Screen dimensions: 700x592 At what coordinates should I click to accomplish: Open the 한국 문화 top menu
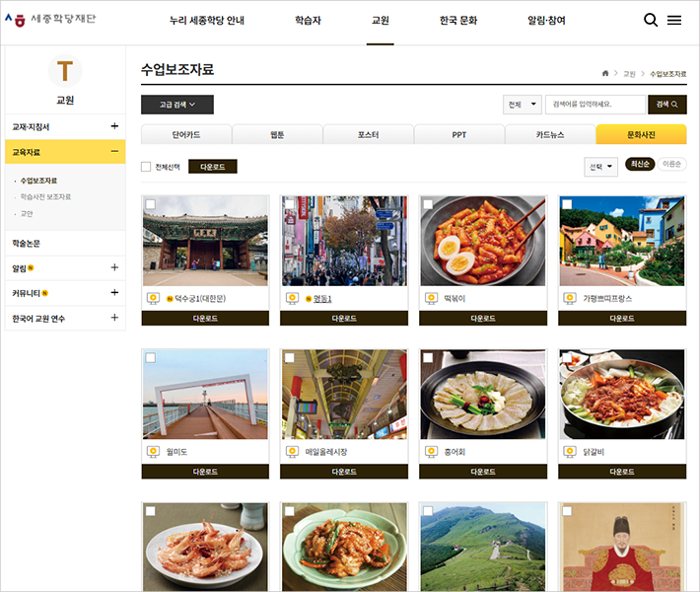[458, 21]
